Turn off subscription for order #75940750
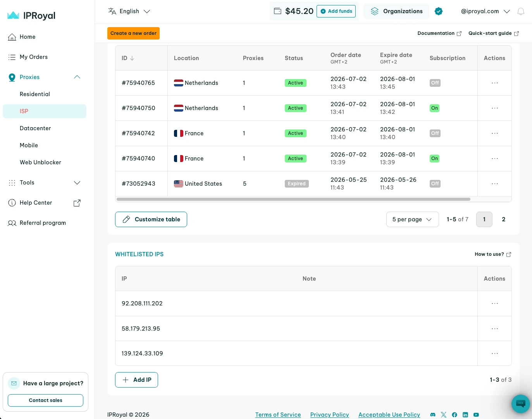Screen dimensions: 532x419 [434, 108]
